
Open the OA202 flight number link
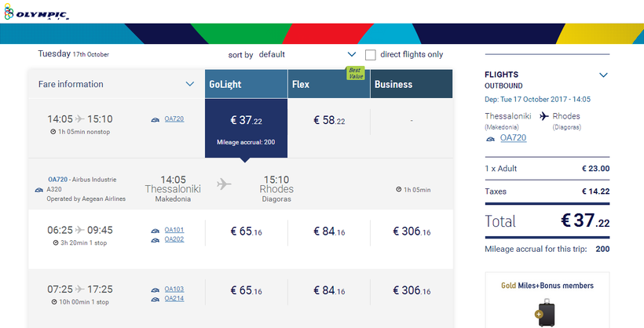point(174,239)
